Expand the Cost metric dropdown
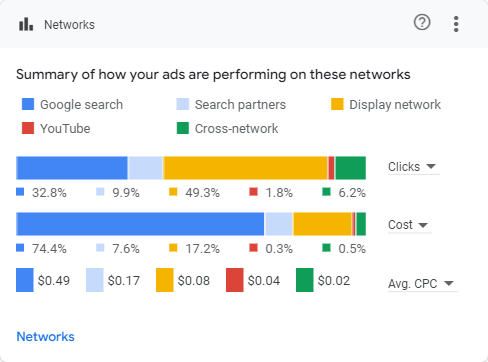This screenshot has width=488, height=362. pyautogui.click(x=409, y=225)
